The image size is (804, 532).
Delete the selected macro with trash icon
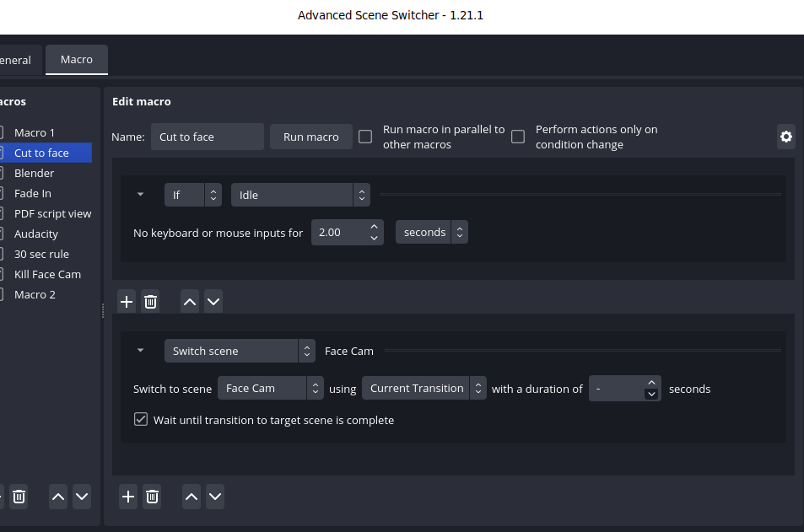coord(18,497)
